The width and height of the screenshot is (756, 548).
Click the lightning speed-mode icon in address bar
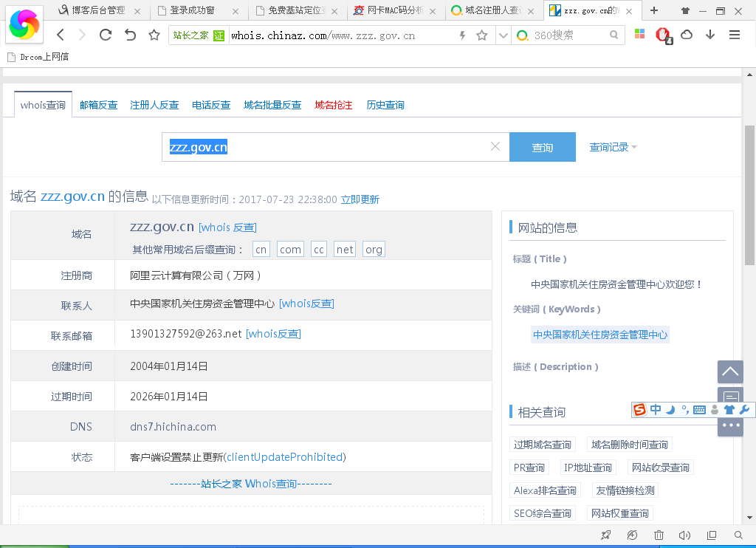click(462, 35)
